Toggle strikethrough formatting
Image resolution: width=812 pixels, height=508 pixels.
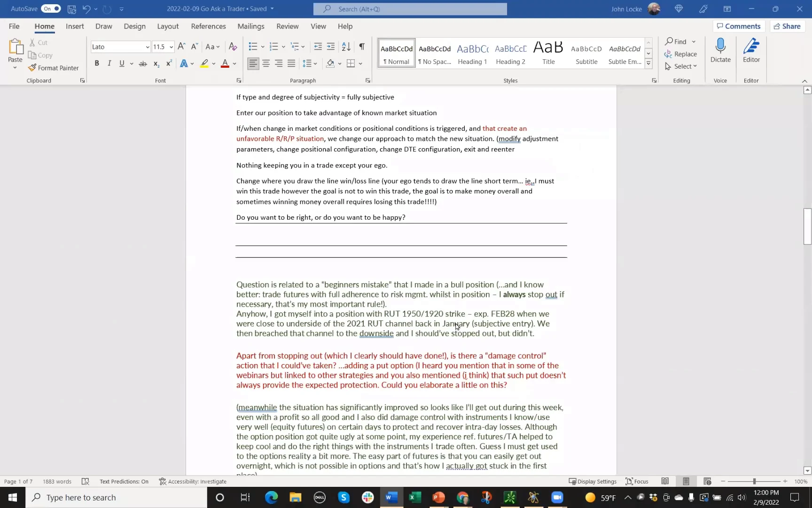click(x=143, y=63)
